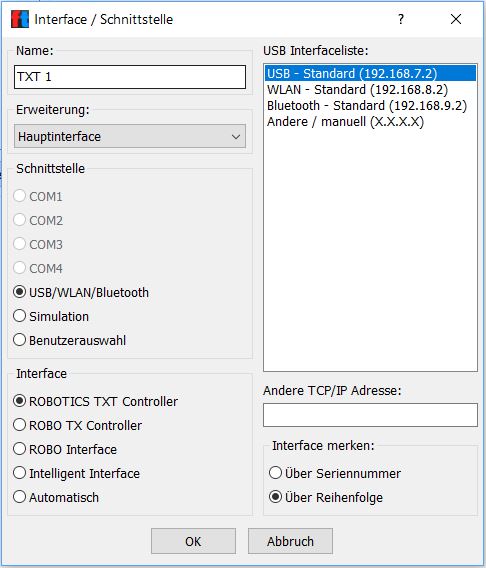
Task: Confirm the dialog with OK
Action: pyautogui.click(x=193, y=541)
